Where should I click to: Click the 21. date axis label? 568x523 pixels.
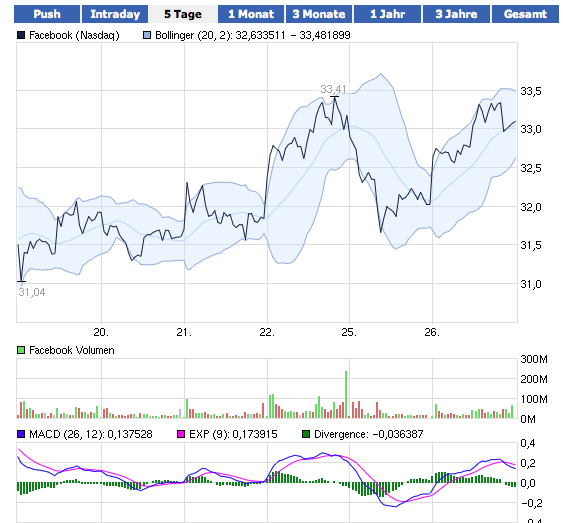pyautogui.click(x=184, y=332)
